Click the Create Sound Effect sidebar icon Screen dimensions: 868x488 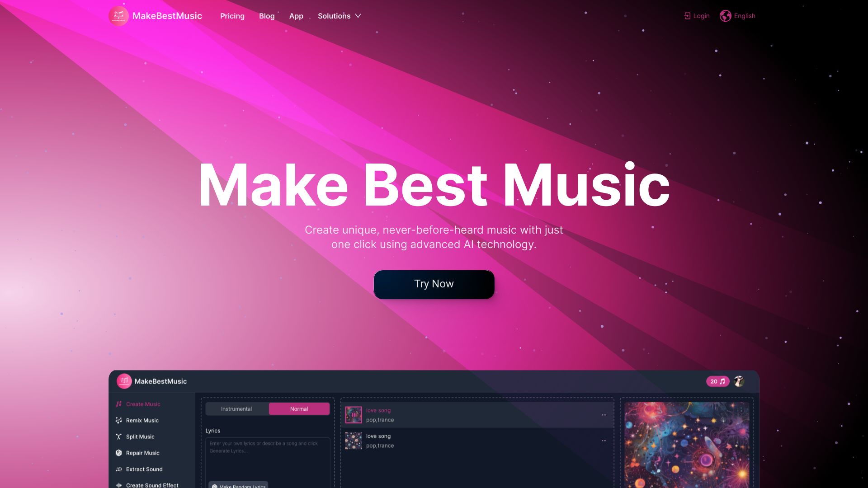[x=118, y=485]
